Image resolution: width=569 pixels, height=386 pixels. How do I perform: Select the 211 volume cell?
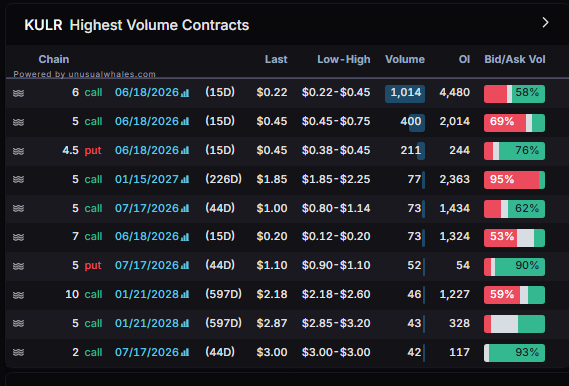click(x=411, y=150)
